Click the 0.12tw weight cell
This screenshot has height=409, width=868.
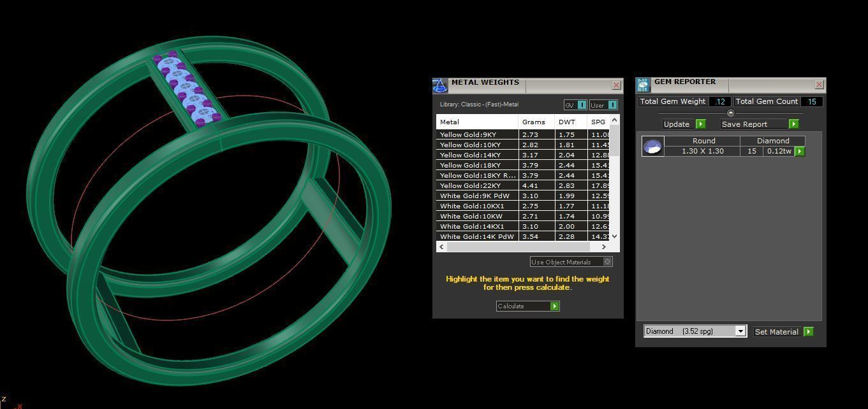pos(779,151)
